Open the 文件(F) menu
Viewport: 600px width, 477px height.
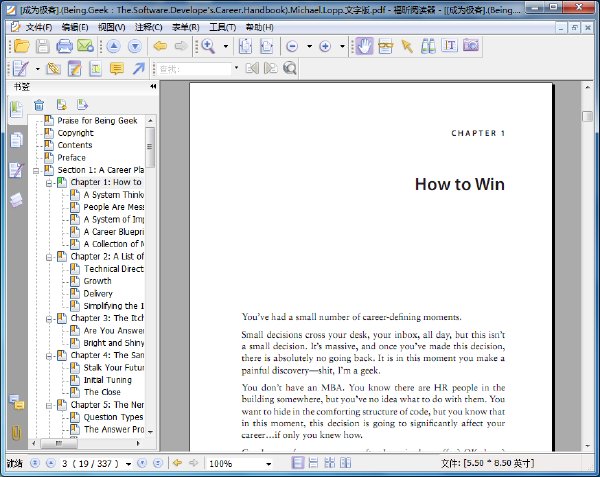click(39, 27)
